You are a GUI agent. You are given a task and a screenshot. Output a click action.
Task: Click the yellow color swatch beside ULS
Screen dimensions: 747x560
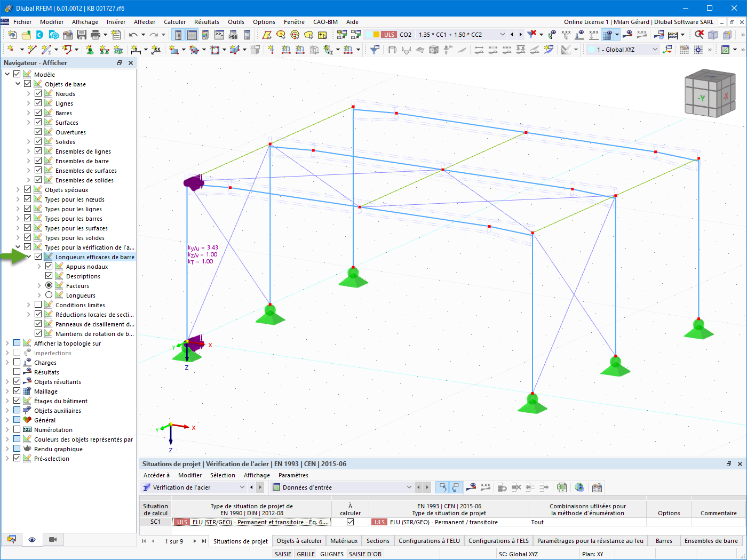376,35
